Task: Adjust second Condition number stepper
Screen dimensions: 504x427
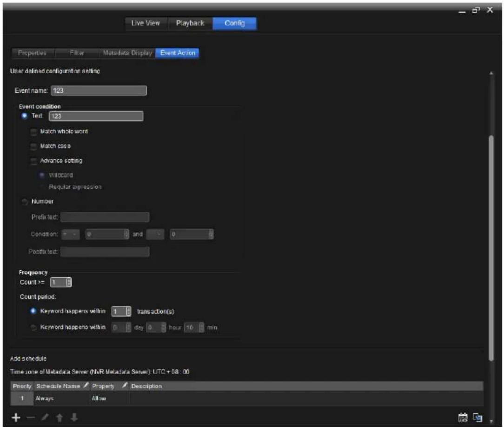Action: pos(211,234)
